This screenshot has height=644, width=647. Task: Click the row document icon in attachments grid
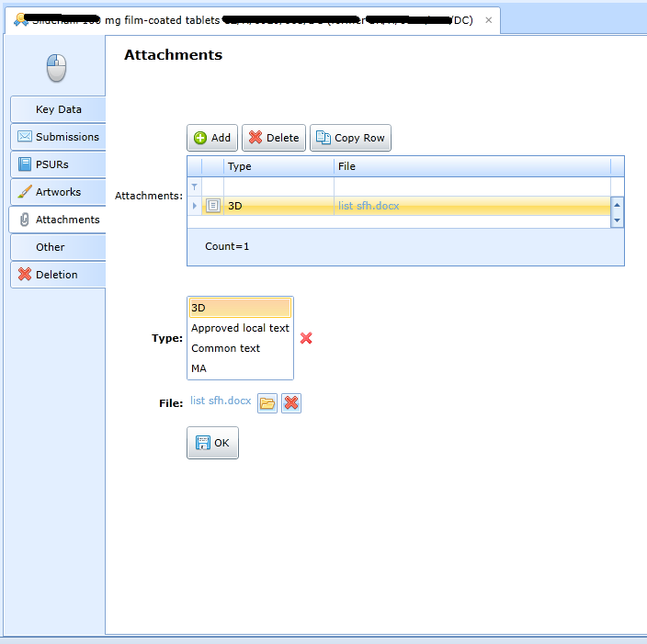click(x=212, y=206)
